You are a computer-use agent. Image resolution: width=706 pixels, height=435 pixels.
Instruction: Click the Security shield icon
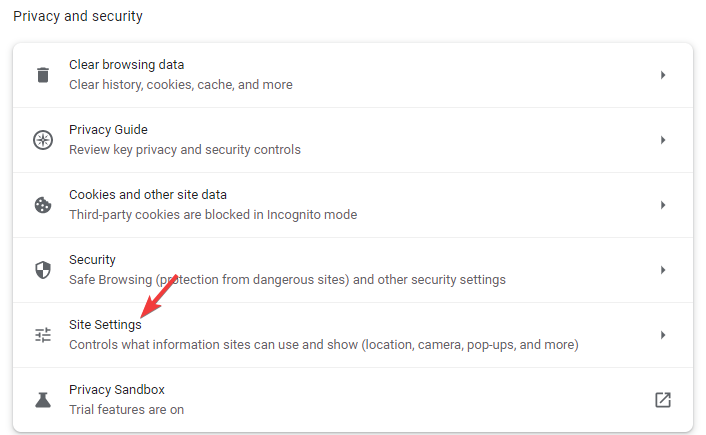(43, 270)
